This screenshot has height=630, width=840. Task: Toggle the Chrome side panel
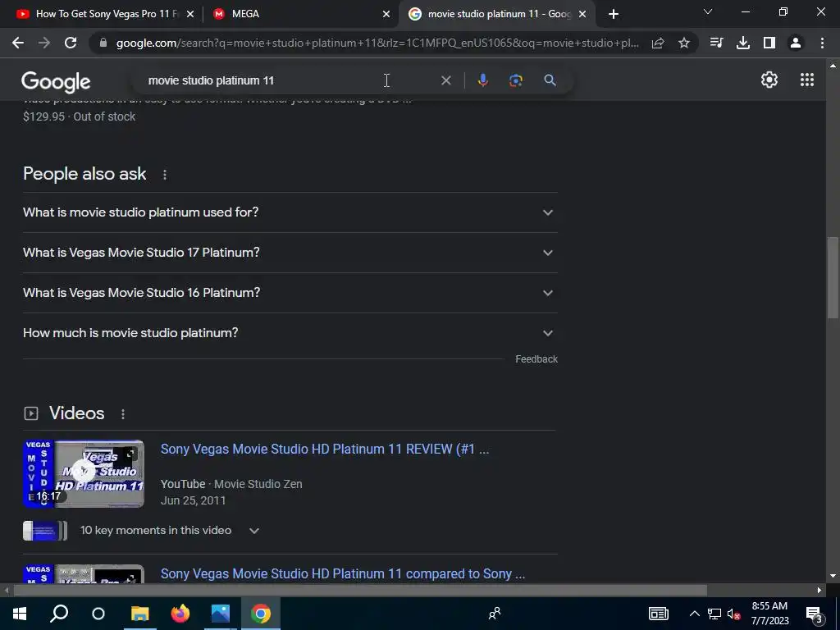click(x=769, y=43)
